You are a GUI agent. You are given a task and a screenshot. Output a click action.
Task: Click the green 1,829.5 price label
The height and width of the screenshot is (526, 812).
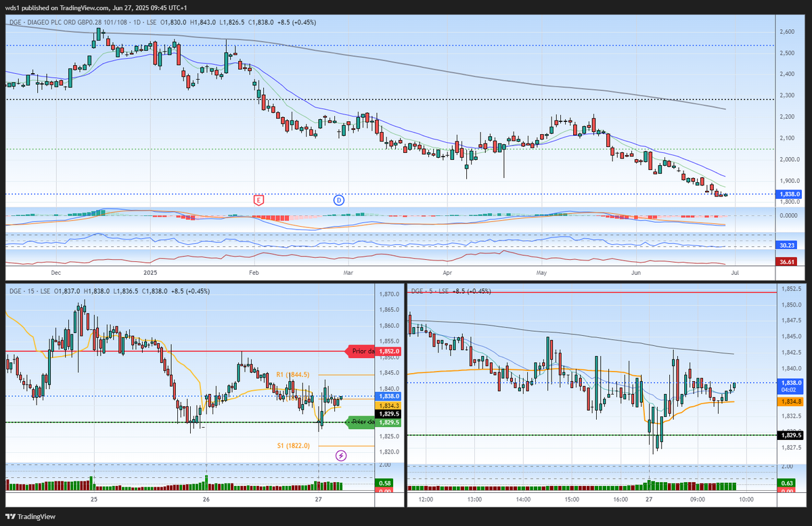pos(390,422)
